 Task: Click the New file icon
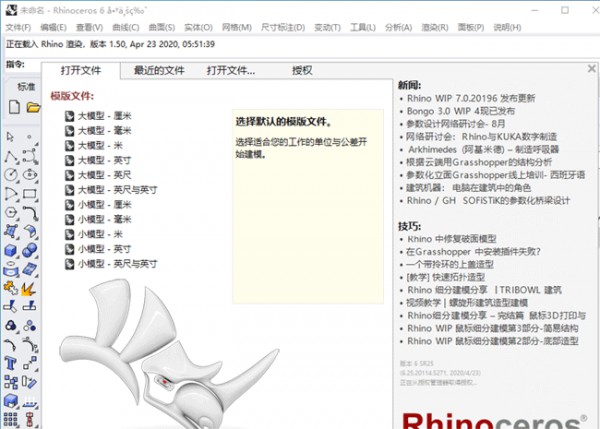(14, 107)
